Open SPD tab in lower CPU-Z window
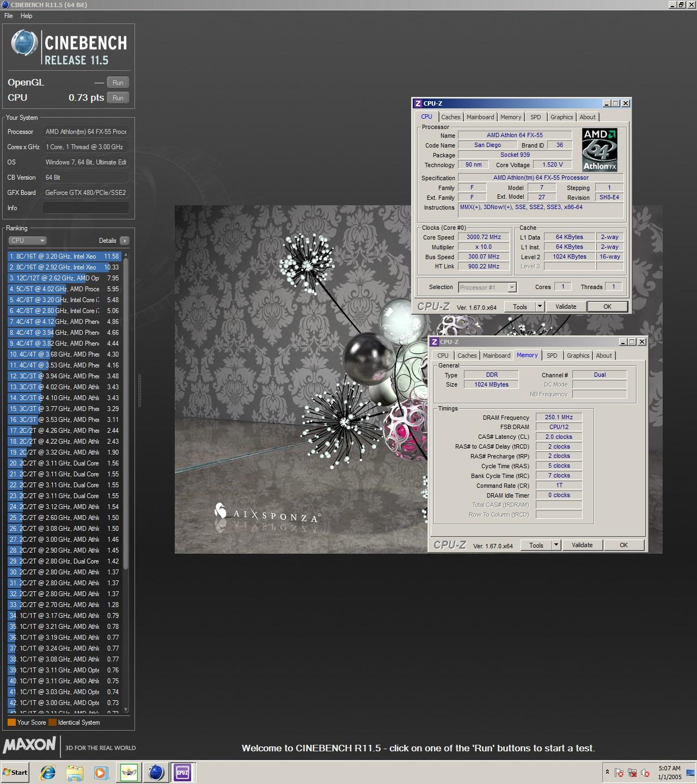Image resolution: width=697 pixels, height=784 pixels. tap(552, 356)
